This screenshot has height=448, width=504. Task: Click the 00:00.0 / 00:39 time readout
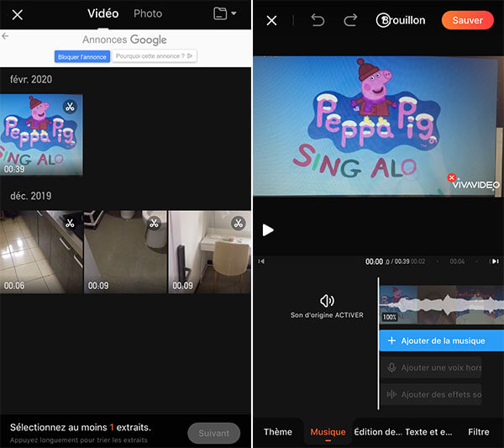click(x=387, y=261)
